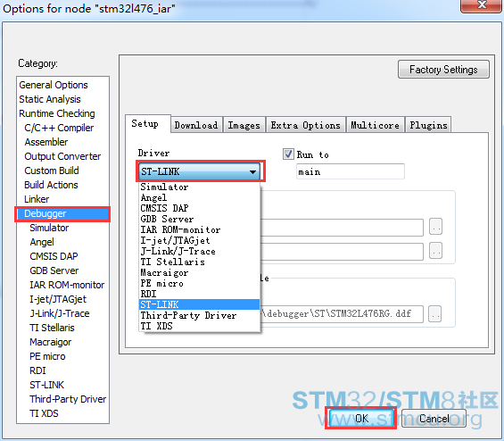Select Custom Build category
This screenshot has height=441, width=504.
click(52, 171)
